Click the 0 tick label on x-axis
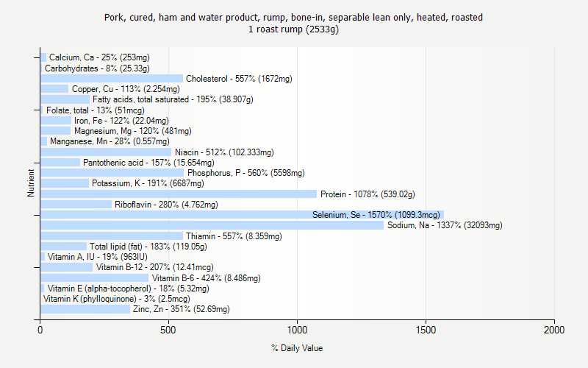Image resolution: width=588 pixels, height=368 pixels. [40, 330]
